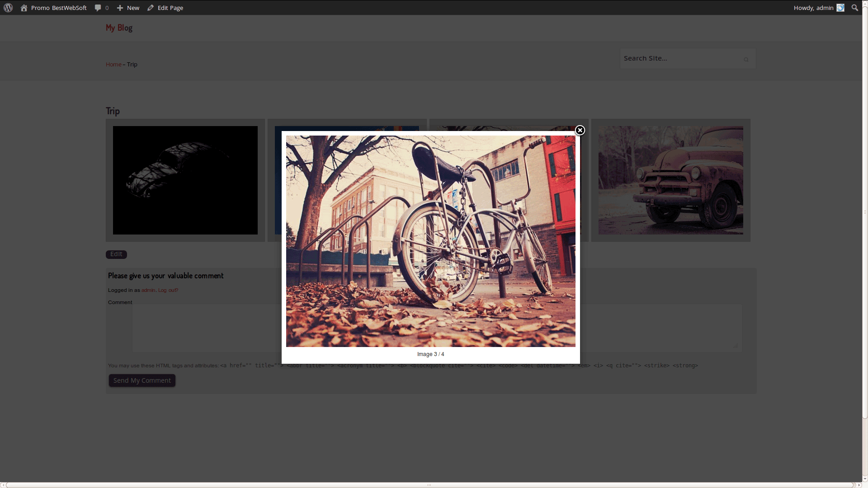Click the bicycle lightbox image
Image resolution: width=868 pixels, height=488 pixels.
(x=431, y=241)
